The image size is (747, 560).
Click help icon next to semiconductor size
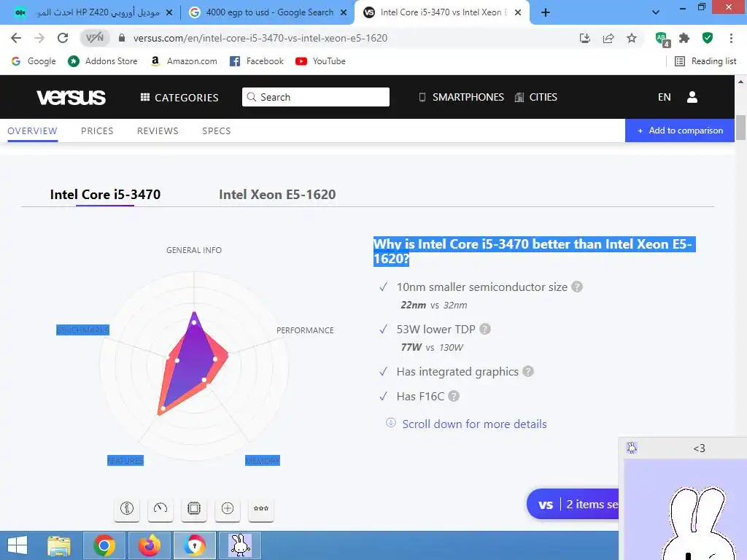pos(577,287)
